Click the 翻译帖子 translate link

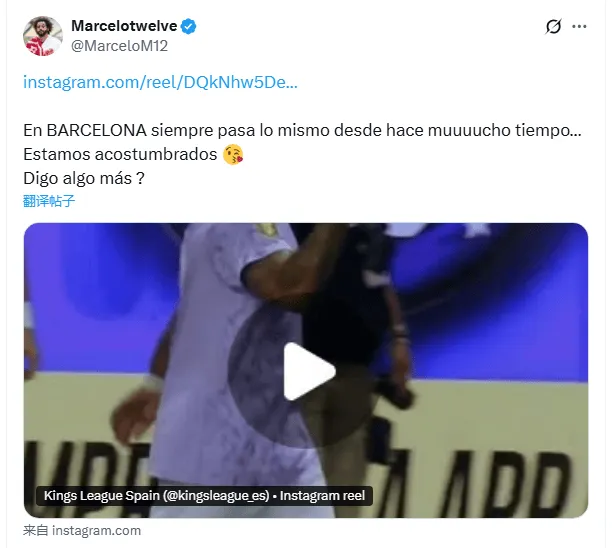(x=49, y=201)
